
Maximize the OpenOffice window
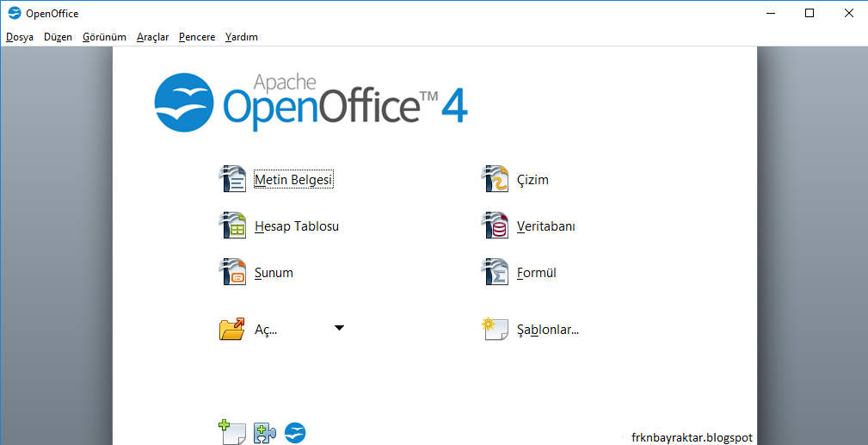810,13
